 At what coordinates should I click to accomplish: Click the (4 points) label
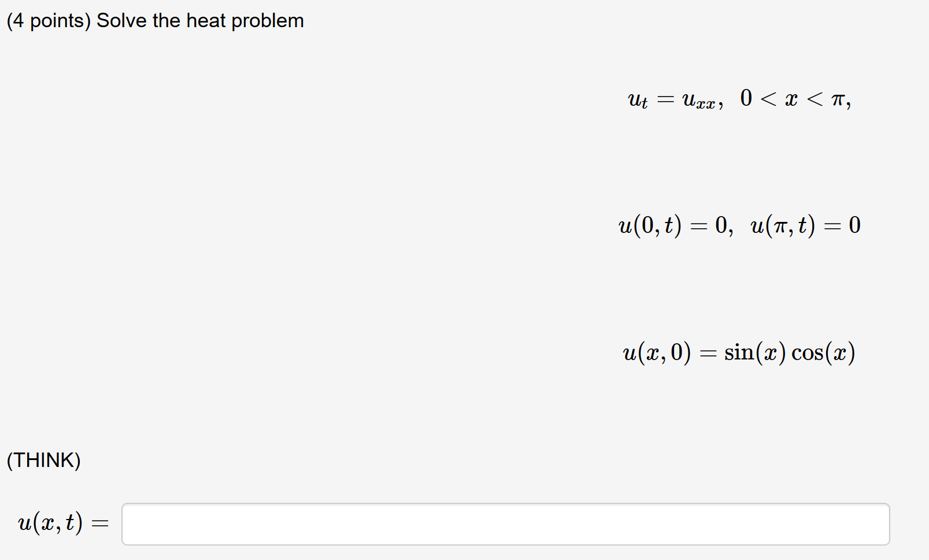[x=49, y=20]
